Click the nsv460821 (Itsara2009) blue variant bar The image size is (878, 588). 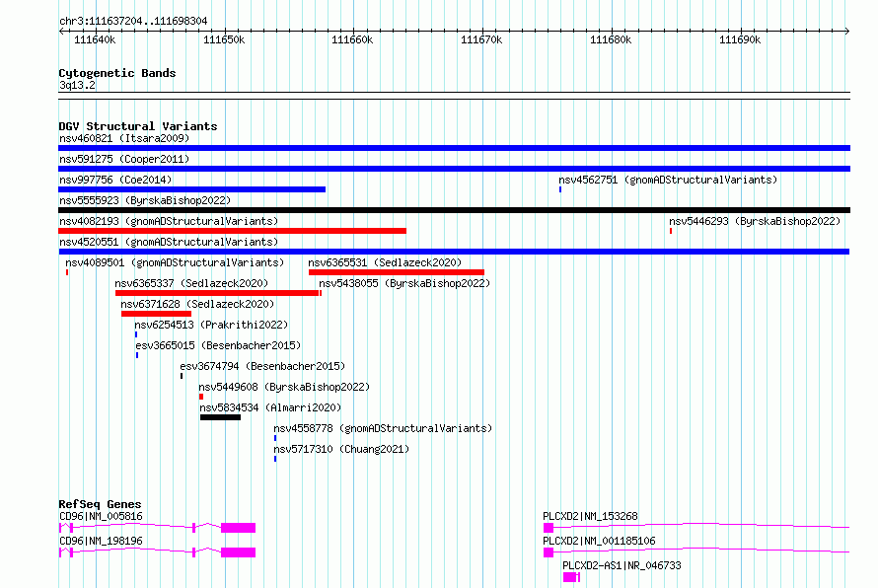click(x=454, y=148)
